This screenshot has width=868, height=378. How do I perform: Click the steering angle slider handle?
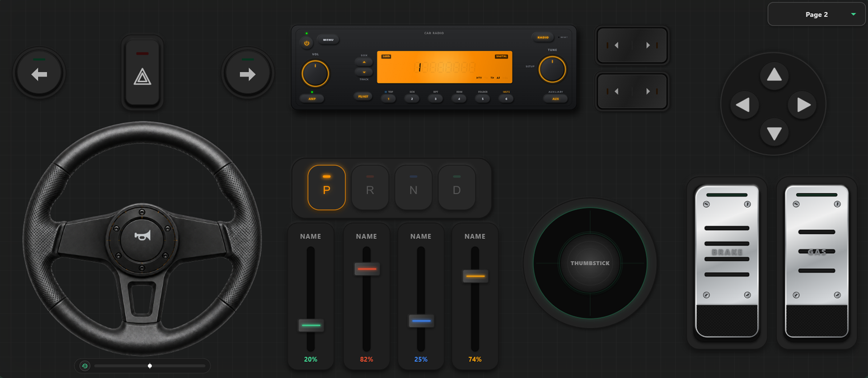tap(150, 366)
